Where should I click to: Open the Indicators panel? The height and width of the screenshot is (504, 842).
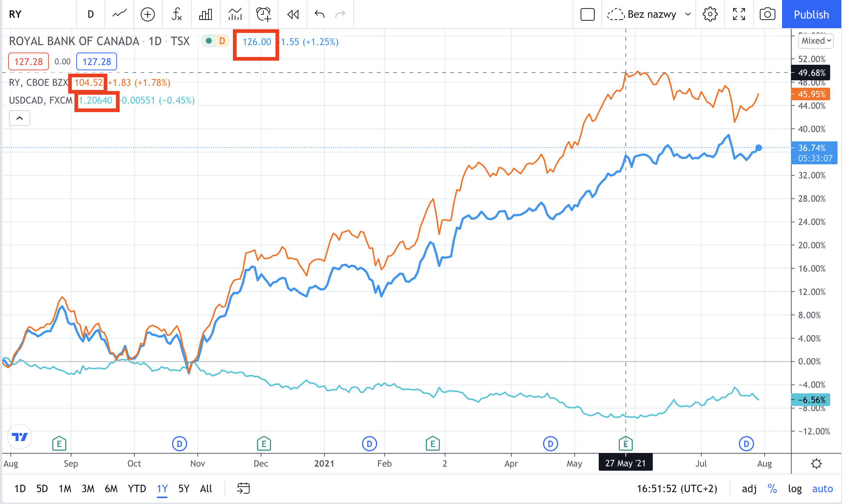177,14
